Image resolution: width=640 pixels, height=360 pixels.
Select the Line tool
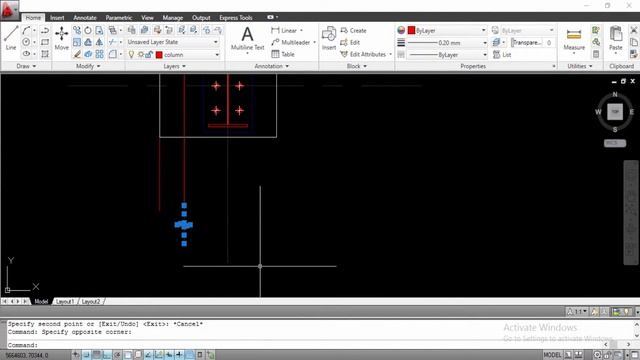tap(11, 38)
